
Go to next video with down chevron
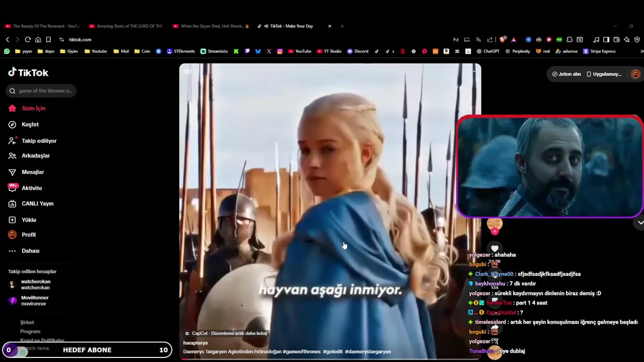click(x=640, y=222)
